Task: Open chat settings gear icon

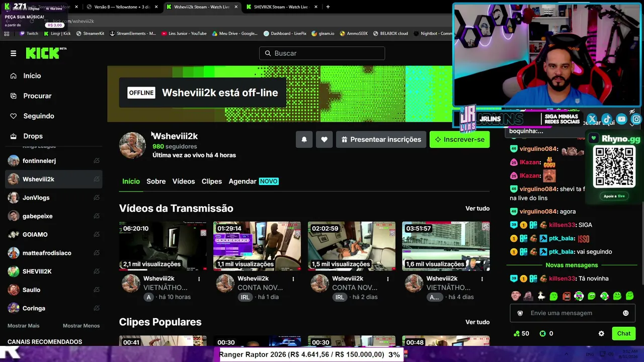Action: tap(601, 333)
